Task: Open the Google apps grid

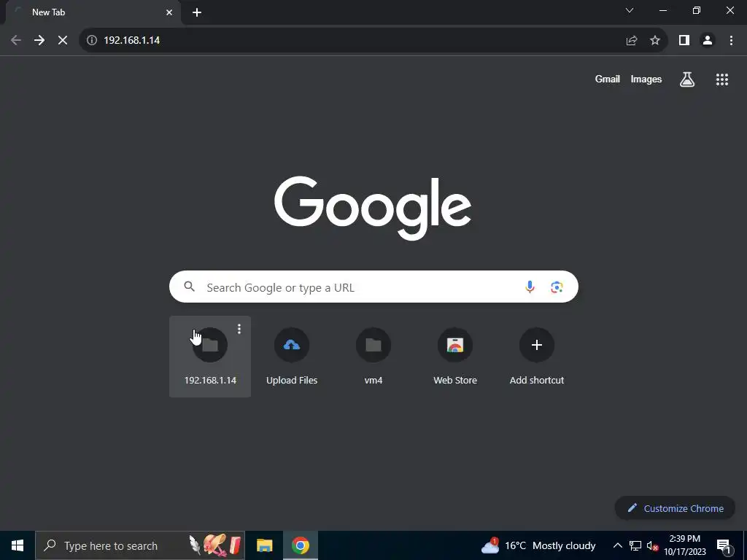Action: point(722,79)
